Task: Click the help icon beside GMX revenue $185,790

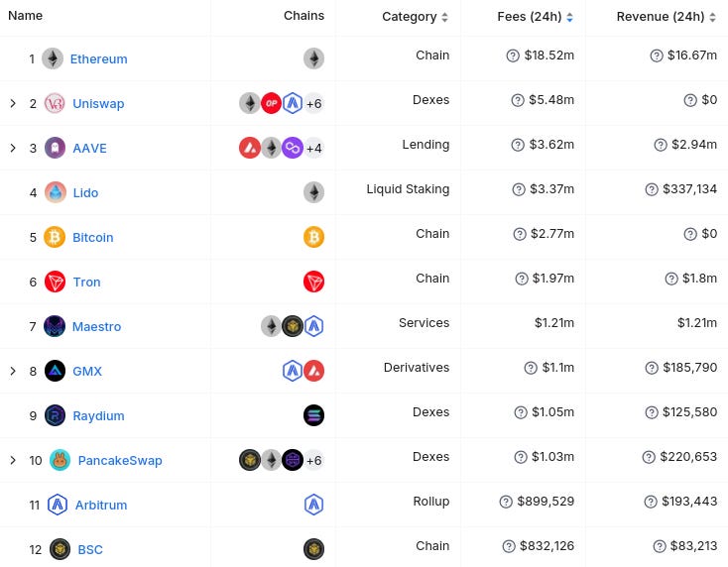Action: pyautogui.click(x=652, y=368)
